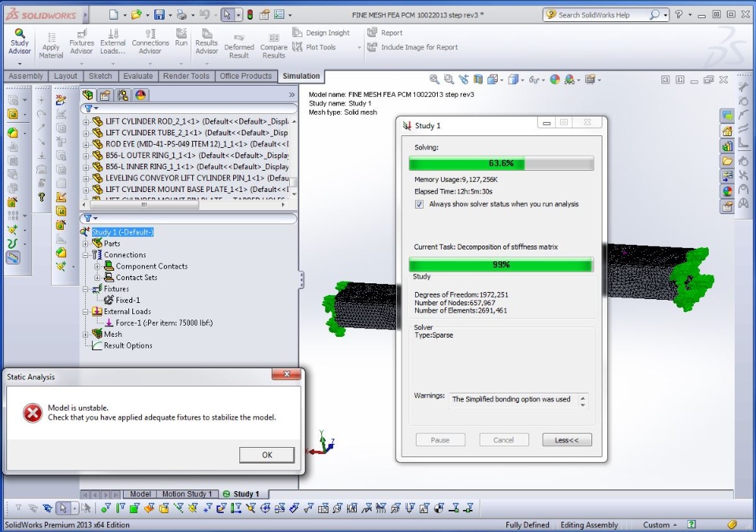This screenshot has height=532, width=756.
Task: Switch to the Assembly ribbon tab
Action: pos(25,76)
